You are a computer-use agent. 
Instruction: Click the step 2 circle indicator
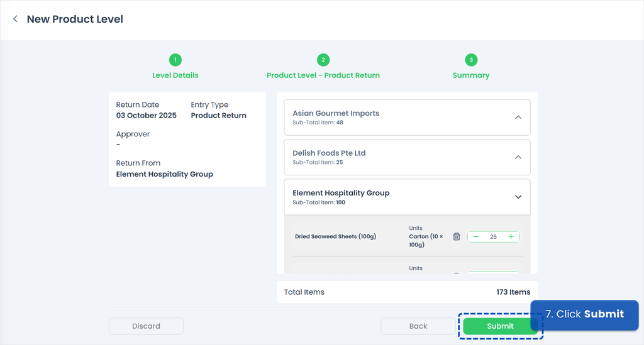[x=323, y=60]
